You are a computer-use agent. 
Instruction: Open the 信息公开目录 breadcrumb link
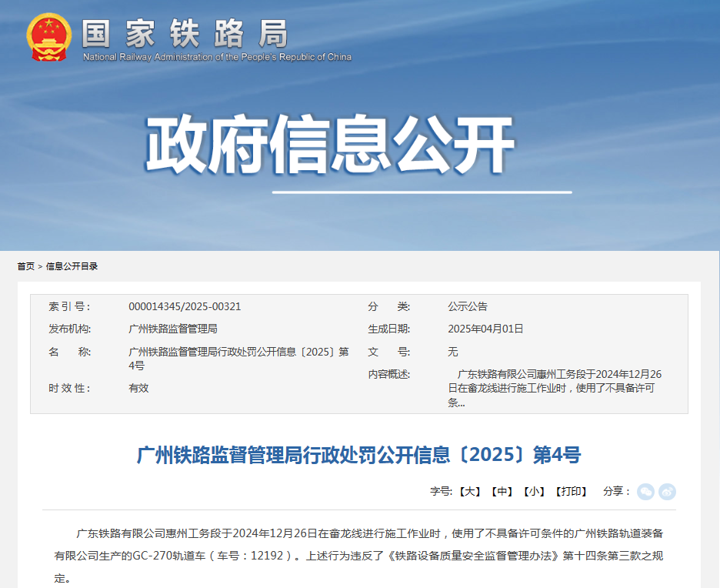coord(72,266)
